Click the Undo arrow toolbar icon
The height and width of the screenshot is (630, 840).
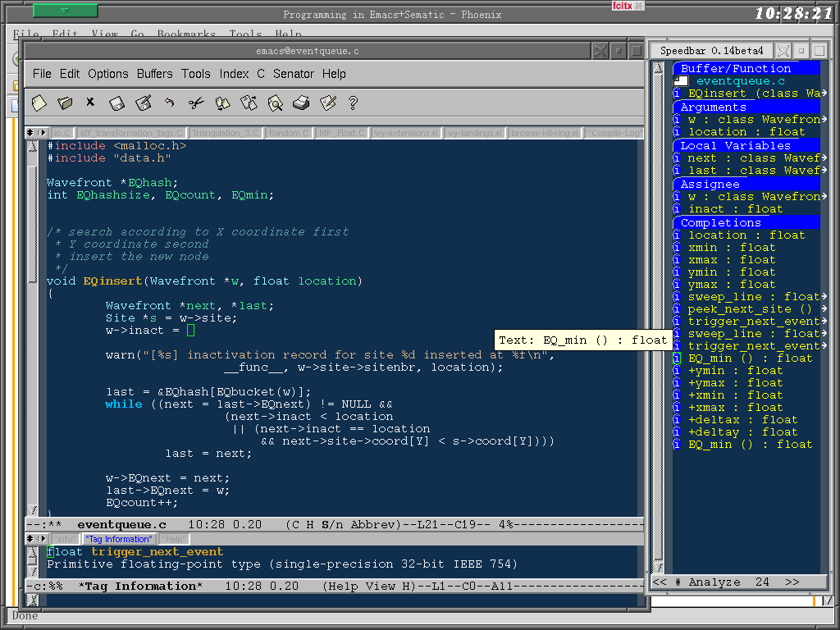pos(170,103)
